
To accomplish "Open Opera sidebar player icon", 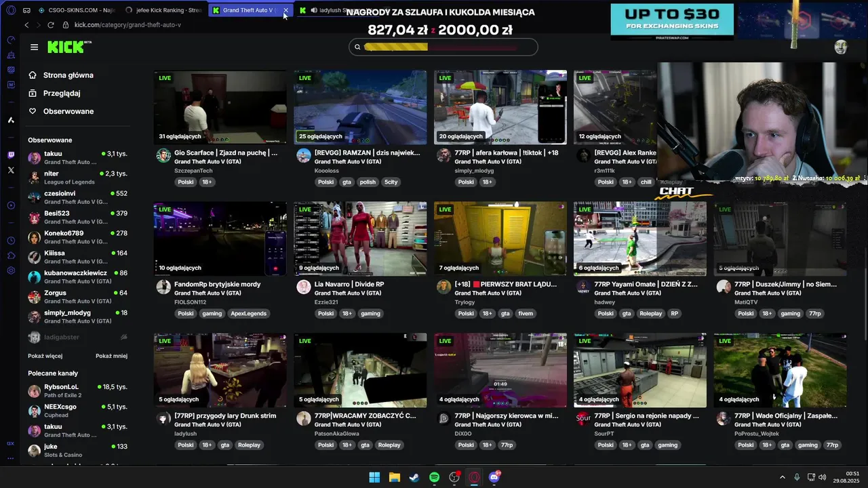I will [11, 205].
